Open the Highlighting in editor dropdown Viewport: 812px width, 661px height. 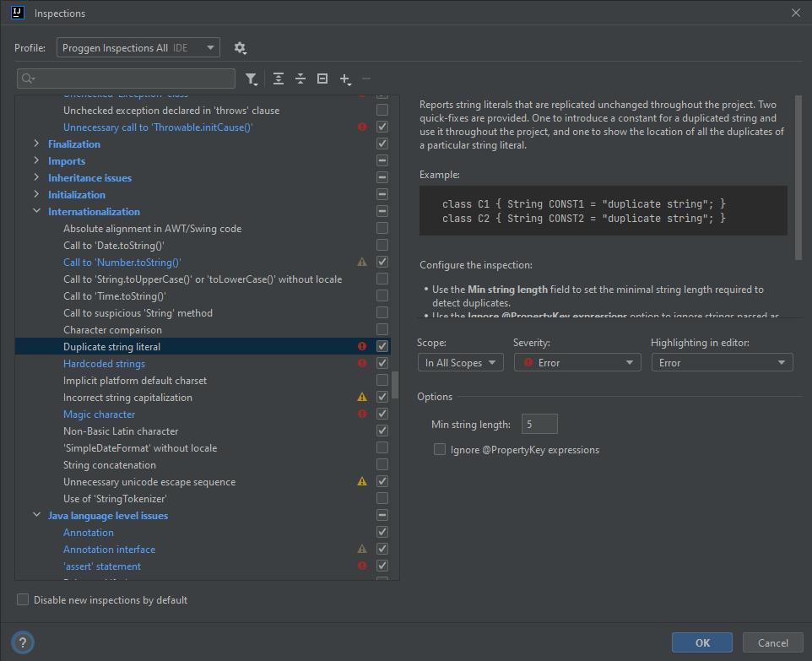[722, 362]
